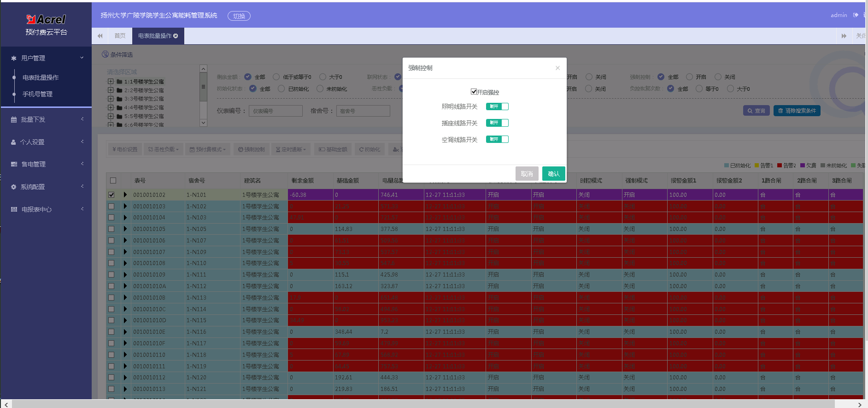
Task: Close the 强制控制 dialog with X icon
Action: click(557, 68)
